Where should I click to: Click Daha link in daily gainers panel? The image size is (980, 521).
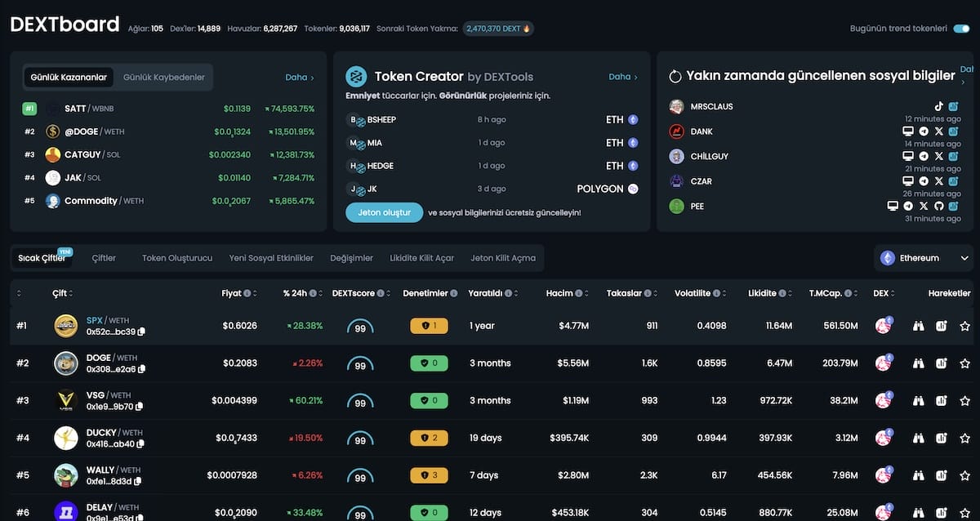click(x=300, y=78)
